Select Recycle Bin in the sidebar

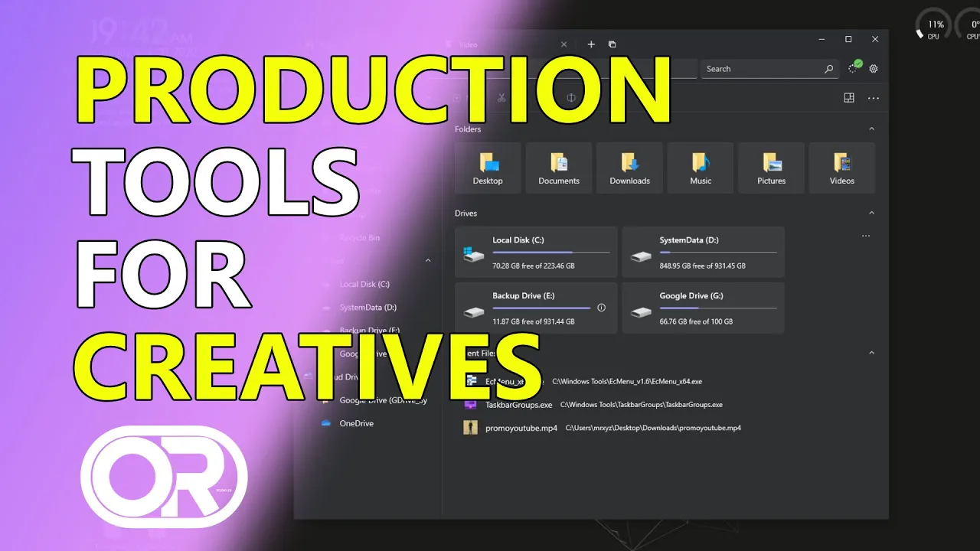pyautogui.click(x=360, y=238)
